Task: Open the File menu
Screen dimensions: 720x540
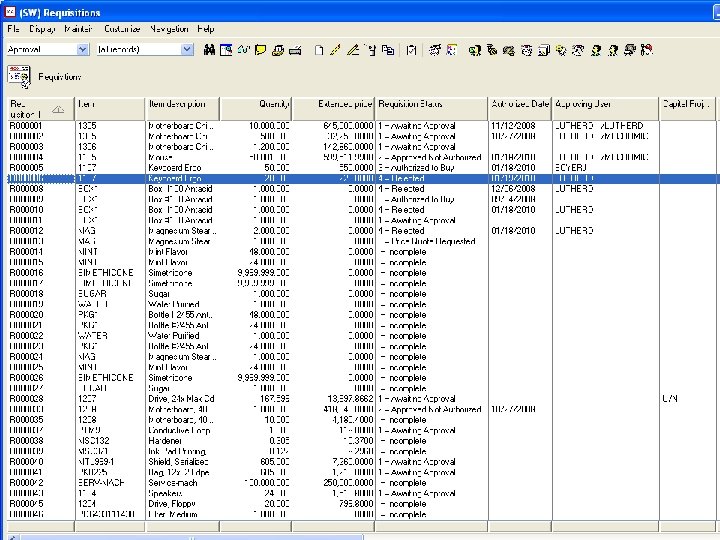Action: click(14, 29)
